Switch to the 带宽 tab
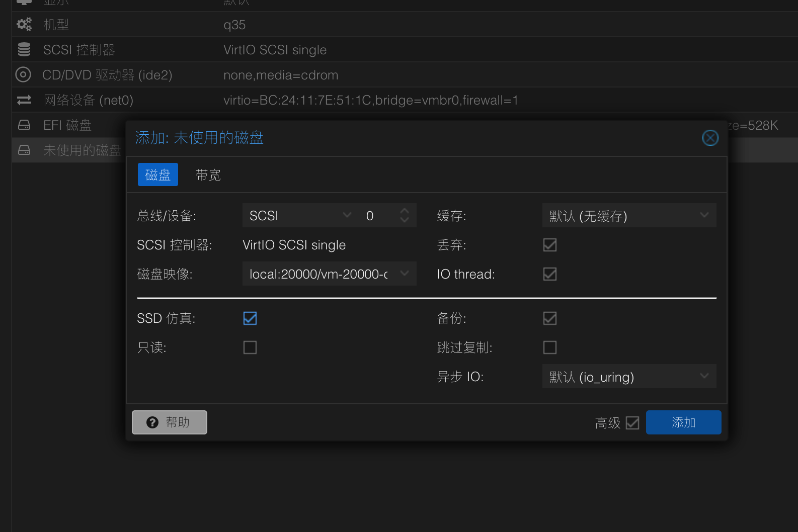The height and width of the screenshot is (532, 798). 208,175
